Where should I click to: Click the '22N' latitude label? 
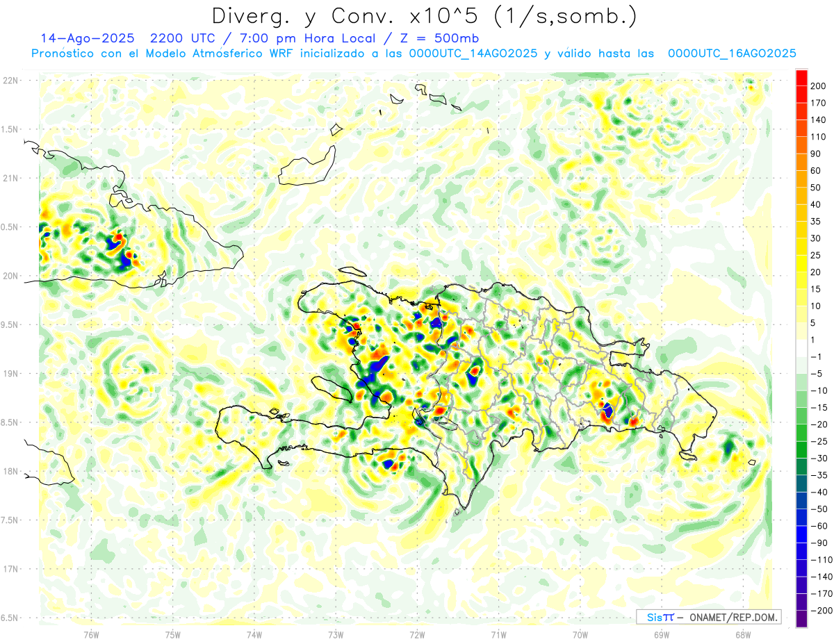pyautogui.click(x=10, y=81)
